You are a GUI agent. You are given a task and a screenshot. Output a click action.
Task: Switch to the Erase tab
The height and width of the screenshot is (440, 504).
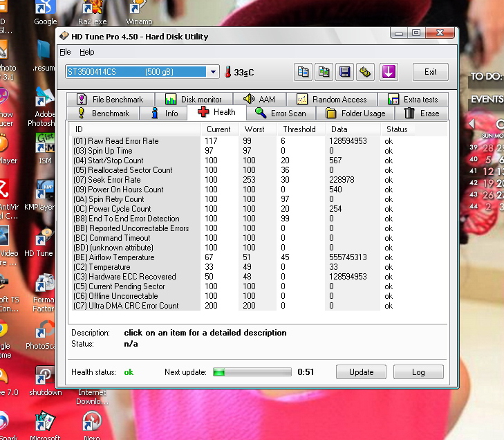[422, 113]
